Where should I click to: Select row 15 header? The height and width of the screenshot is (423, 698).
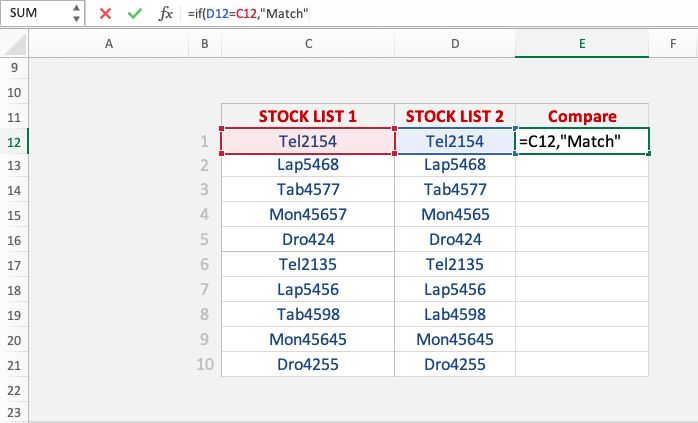click(14, 215)
